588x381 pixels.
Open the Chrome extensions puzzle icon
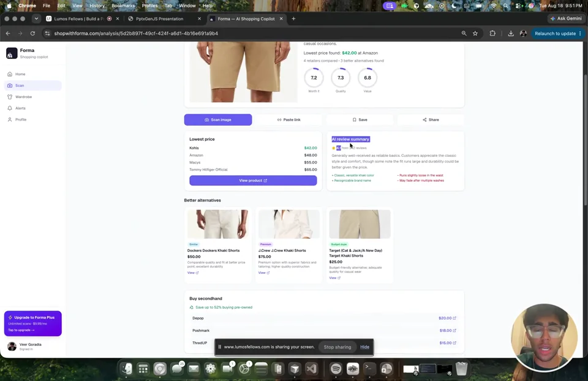tap(492, 33)
